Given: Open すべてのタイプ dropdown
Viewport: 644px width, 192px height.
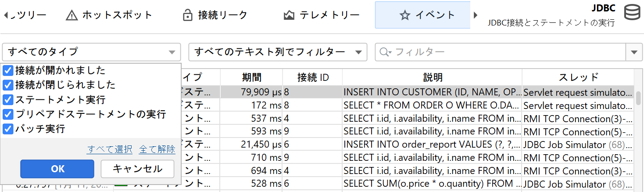Looking at the screenshot, I should [91, 52].
